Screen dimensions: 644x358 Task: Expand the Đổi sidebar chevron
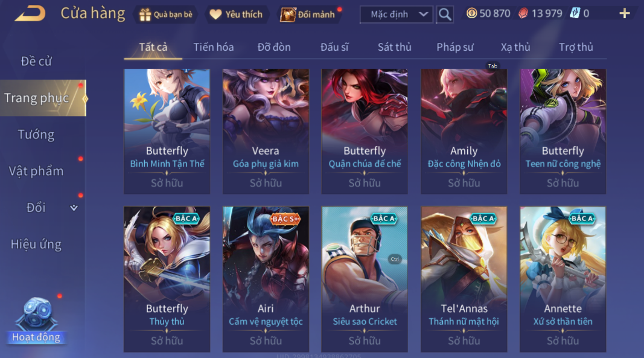pyautogui.click(x=74, y=208)
